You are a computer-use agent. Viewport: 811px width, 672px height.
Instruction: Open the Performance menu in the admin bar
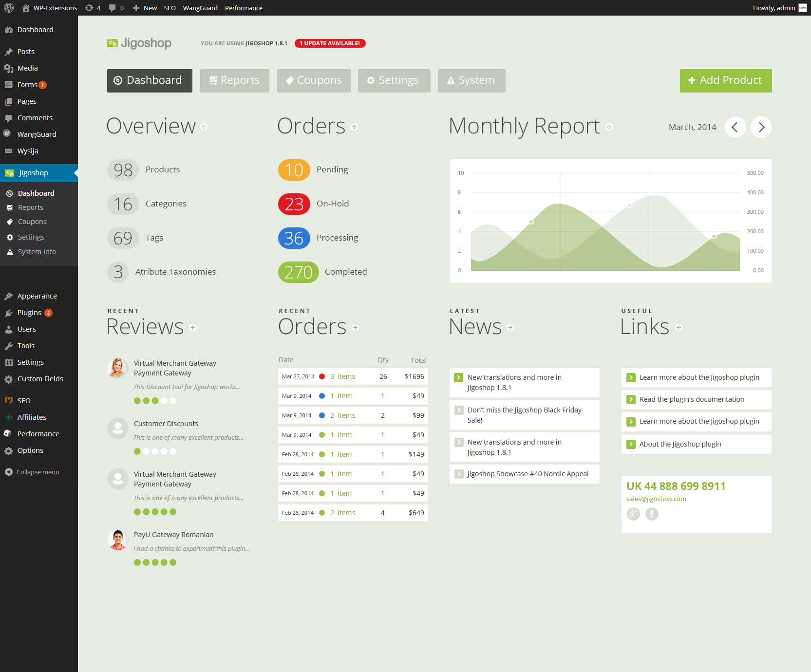click(x=244, y=7)
